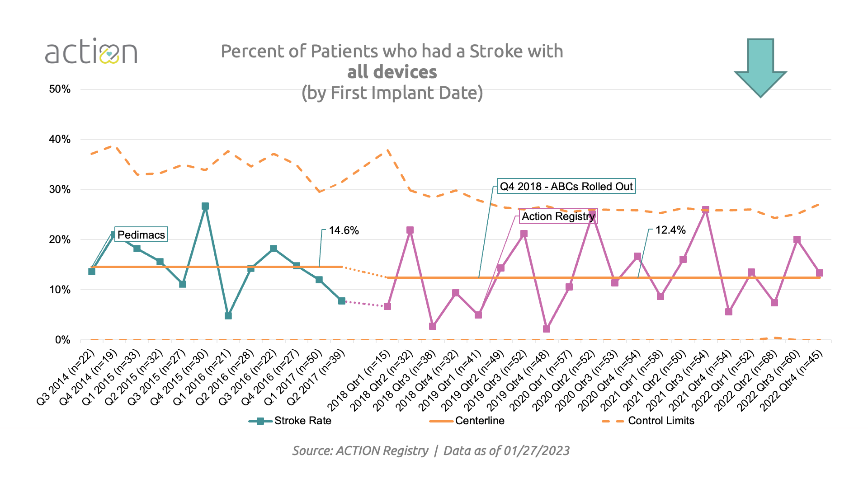868x488 pixels.
Task: Click the ACTION logo
Action: 91,52
